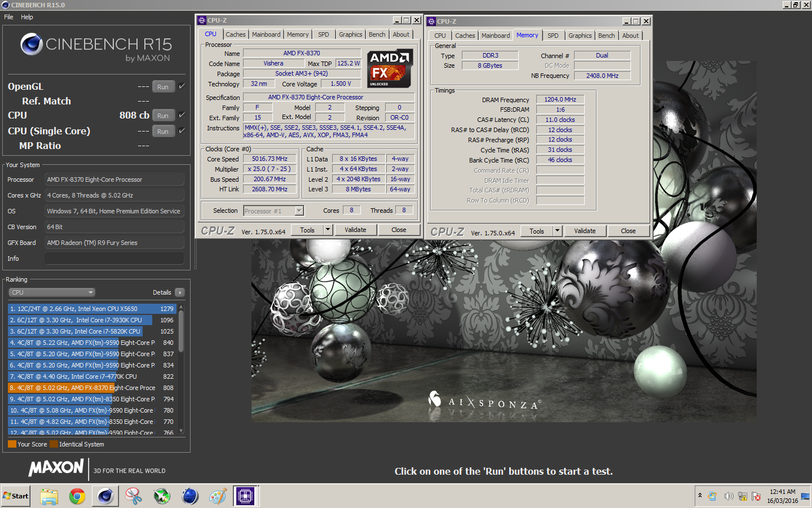The image size is (812, 508).
Task: Open the Ranking CPU dropdown
Action: (51, 292)
